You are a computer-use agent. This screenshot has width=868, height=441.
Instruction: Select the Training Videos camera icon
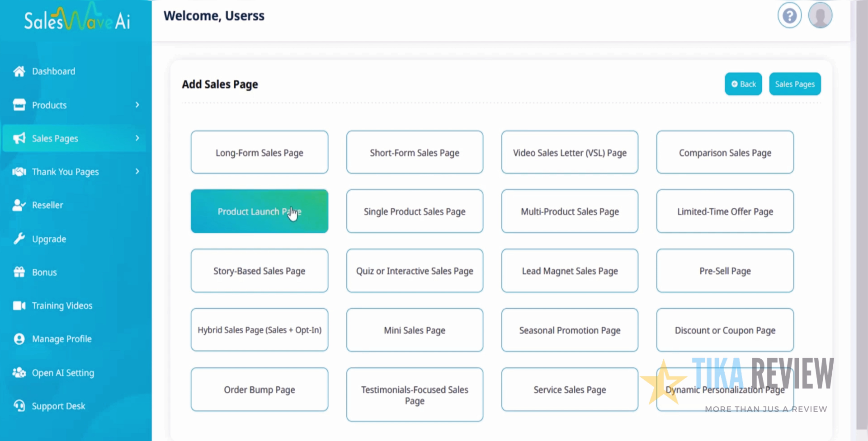[19, 305]
